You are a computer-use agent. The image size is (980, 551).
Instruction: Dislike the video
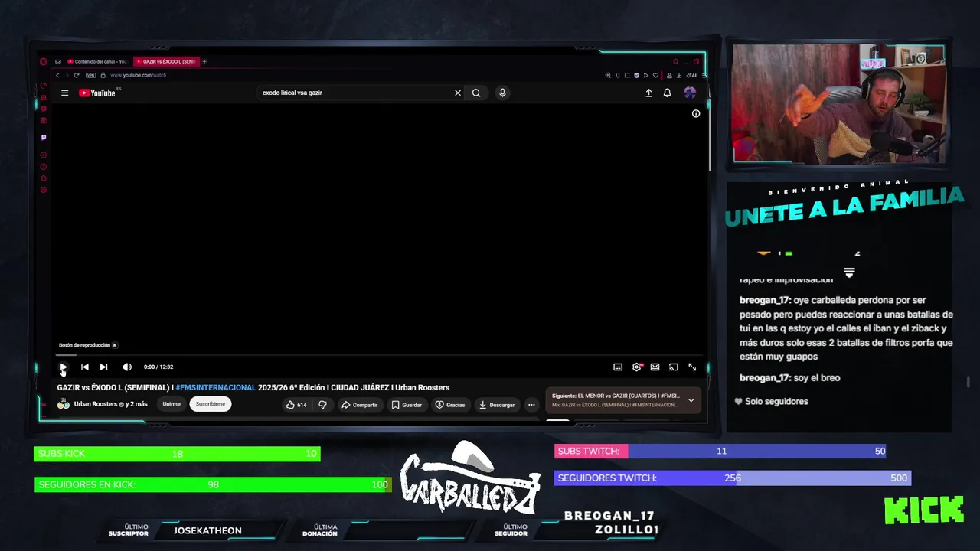coord(322,405)
